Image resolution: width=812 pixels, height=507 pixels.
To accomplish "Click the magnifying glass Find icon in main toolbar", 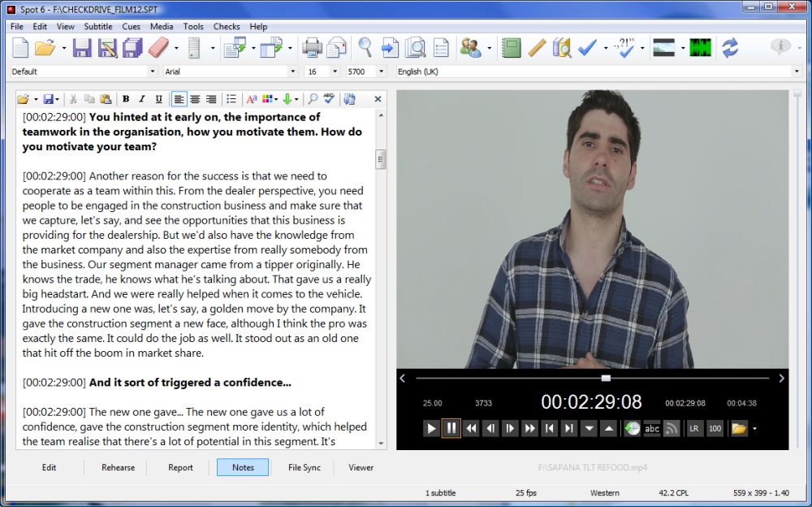I will tap(365, 48).
